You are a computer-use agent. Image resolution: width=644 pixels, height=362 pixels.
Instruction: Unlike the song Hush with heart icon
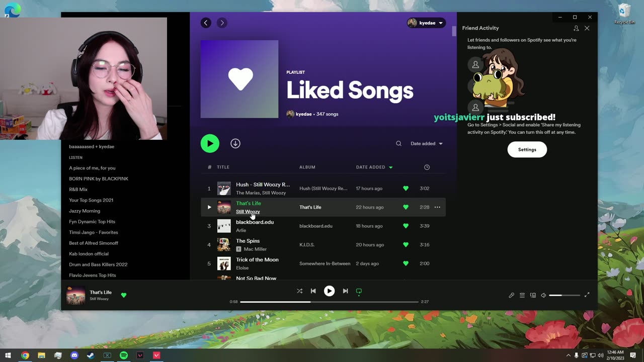(x=406, y=189)
